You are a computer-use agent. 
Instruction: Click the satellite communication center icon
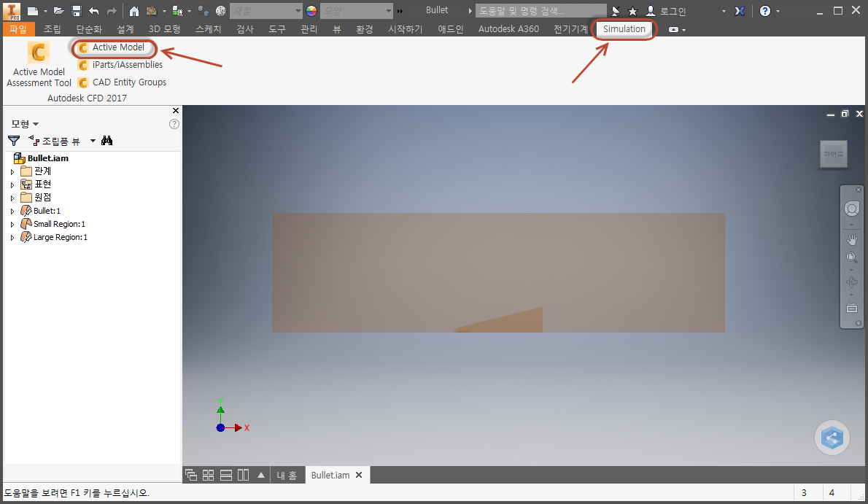tap(616, 11)
